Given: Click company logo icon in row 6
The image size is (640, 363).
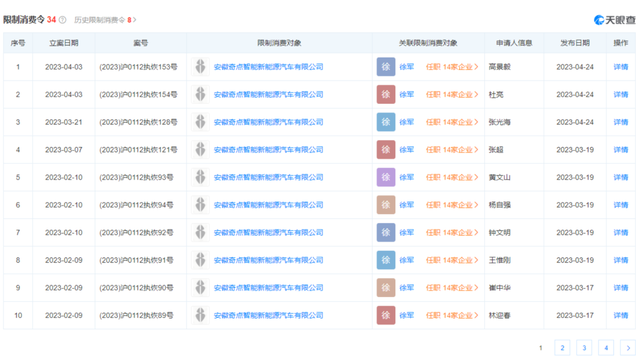Looking at the screenshot, I should tap(200, 205).
